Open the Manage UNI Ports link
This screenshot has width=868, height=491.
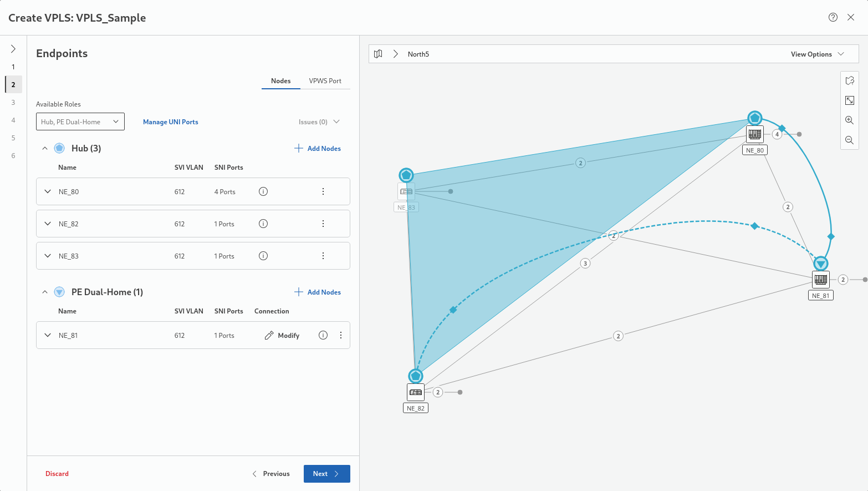click(x=170, y=122)
